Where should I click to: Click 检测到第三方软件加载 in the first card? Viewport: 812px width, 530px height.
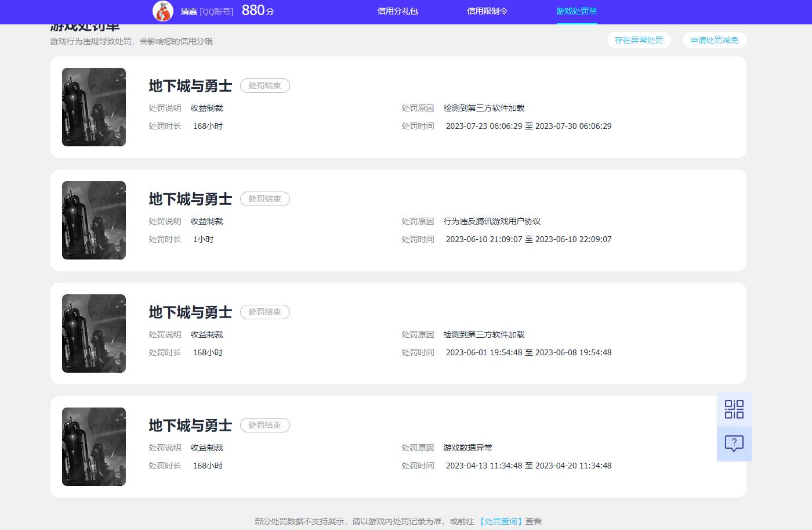[x=484, y=108]
